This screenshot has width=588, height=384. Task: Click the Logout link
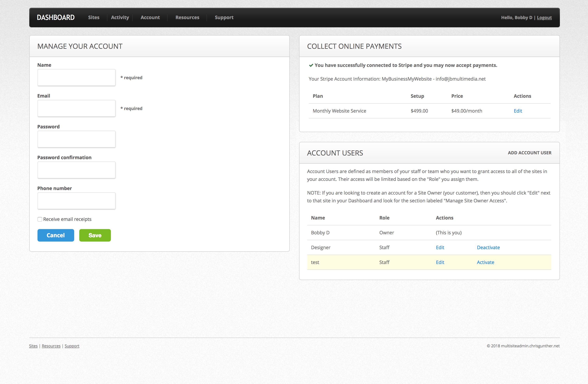tap(544, 18)
